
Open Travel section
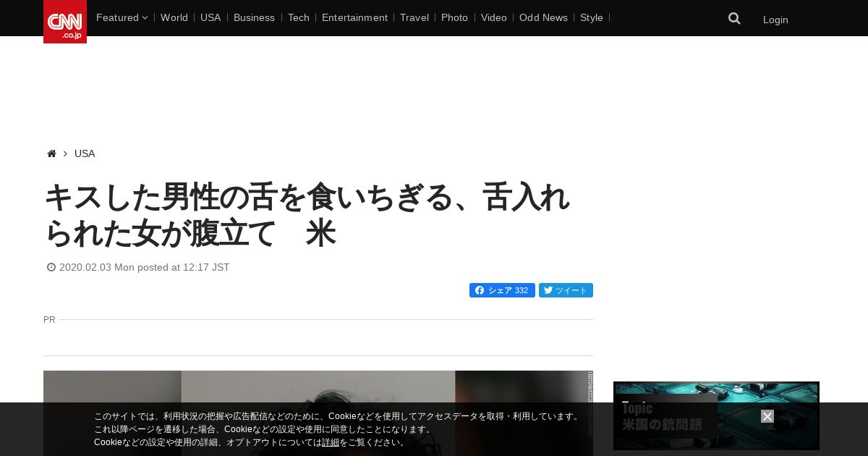tap(414, 17)
